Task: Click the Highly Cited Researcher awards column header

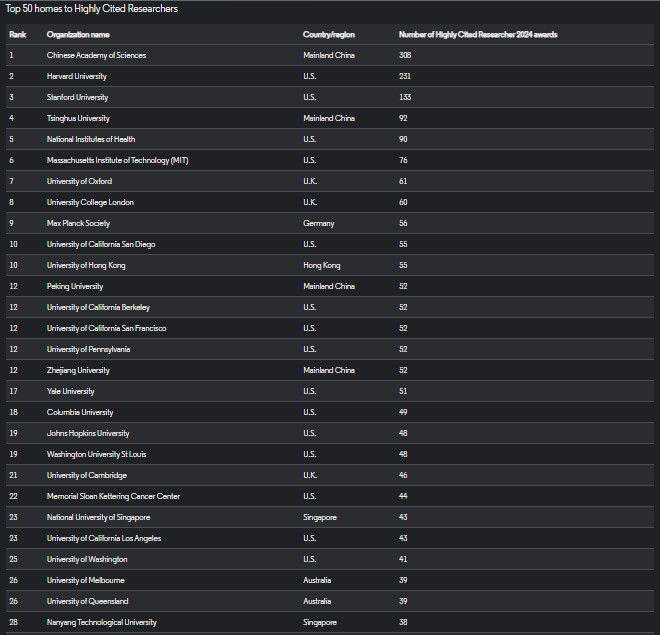Action: 477,35
